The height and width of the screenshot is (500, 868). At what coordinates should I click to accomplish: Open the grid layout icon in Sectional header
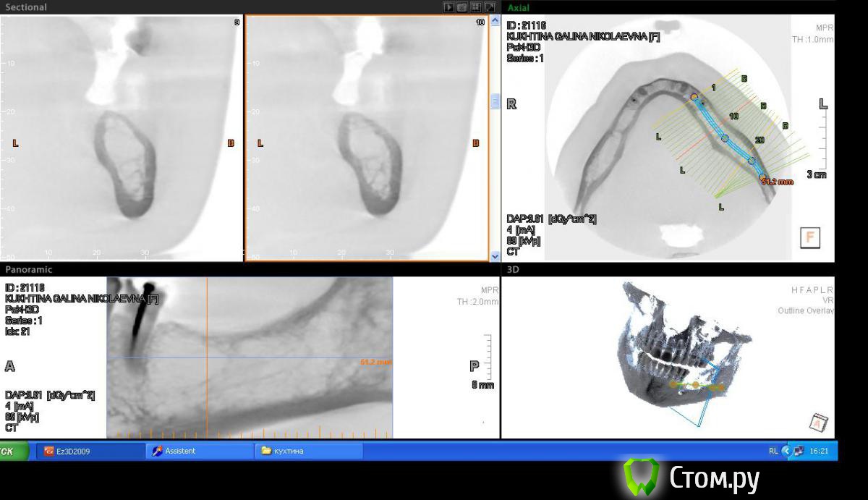point(476,7)
